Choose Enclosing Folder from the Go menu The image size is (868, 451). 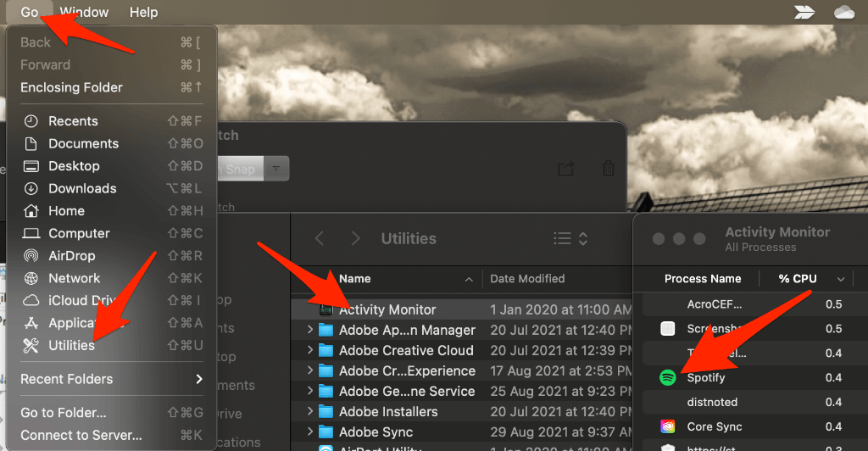click(x=111, y=87)
